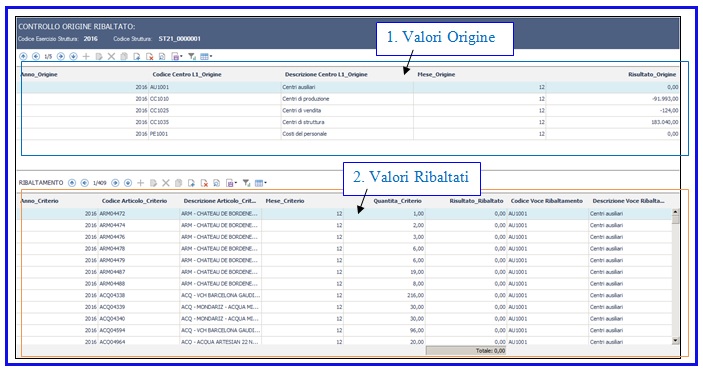
Task: Select ACQ04594 article code cell
Action: [139, 330]
